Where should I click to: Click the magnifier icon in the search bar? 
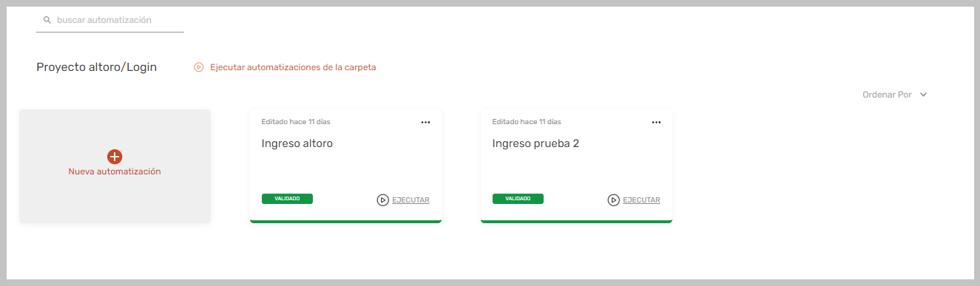pos(47,20)
